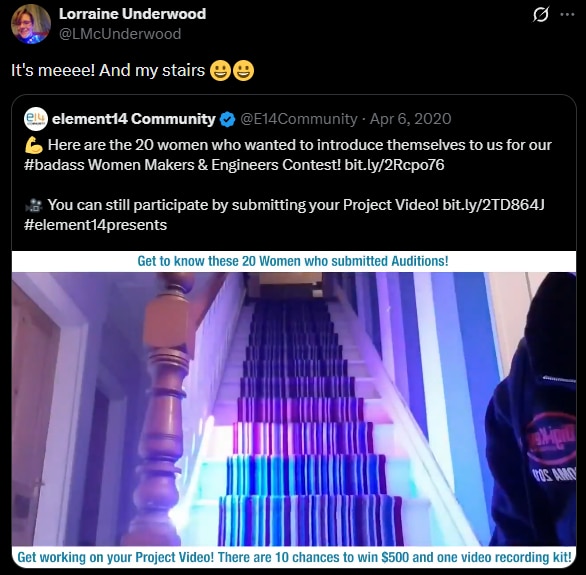Click the first grinning face emoji
The image size is (586, 575).
220,71
